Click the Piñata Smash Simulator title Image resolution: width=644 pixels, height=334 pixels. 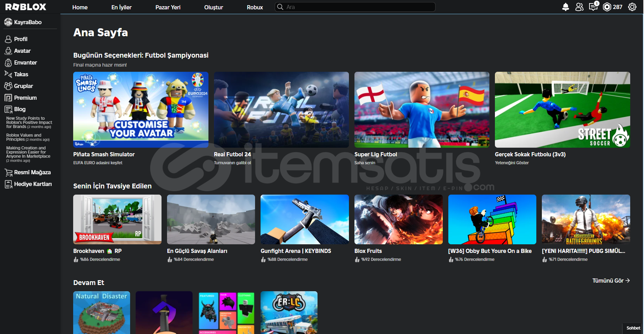tap(104, 154)
